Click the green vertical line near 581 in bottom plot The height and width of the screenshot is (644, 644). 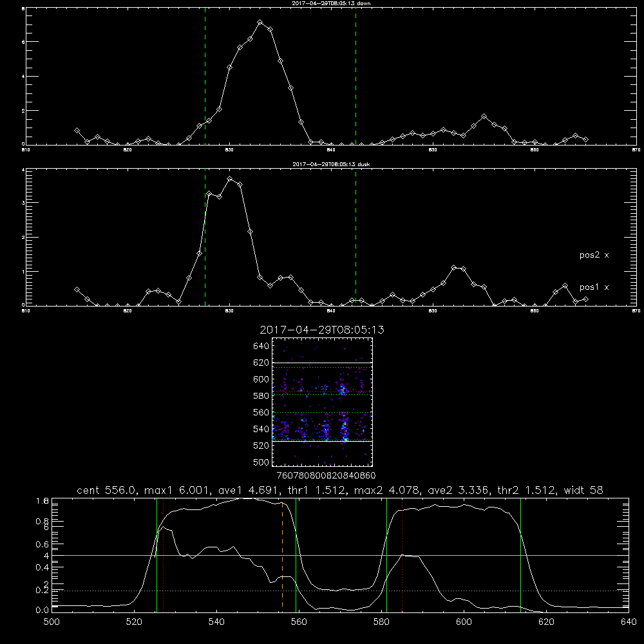386,555
